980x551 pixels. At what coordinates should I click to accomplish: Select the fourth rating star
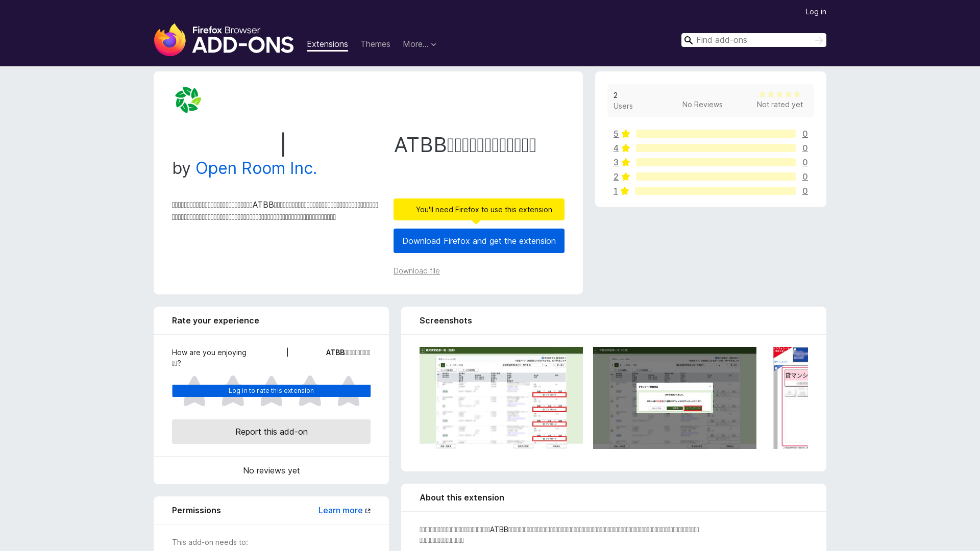click(x=310, y=391)
